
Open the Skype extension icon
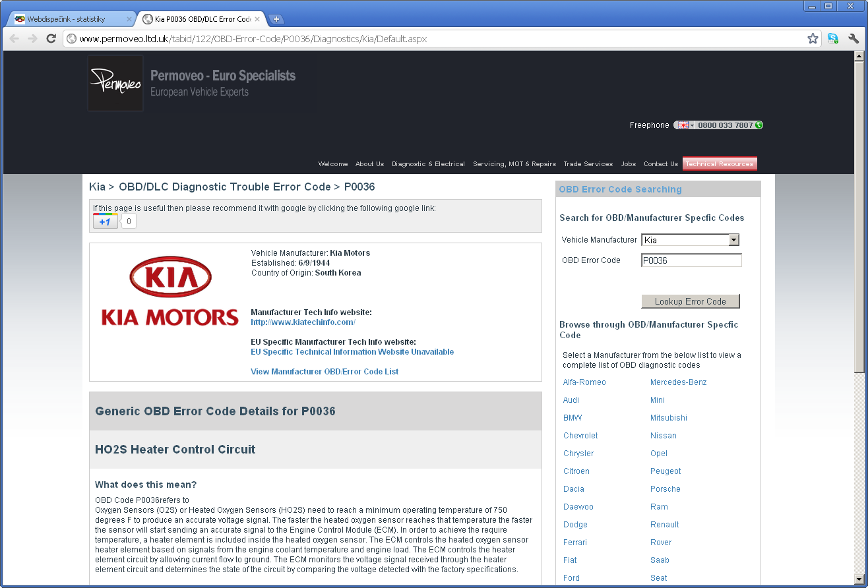833,39
